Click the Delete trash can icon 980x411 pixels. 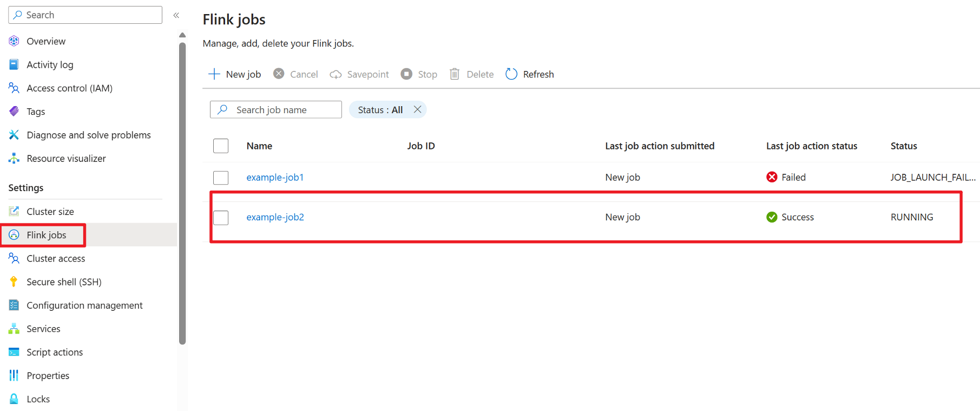pos(455,74)
